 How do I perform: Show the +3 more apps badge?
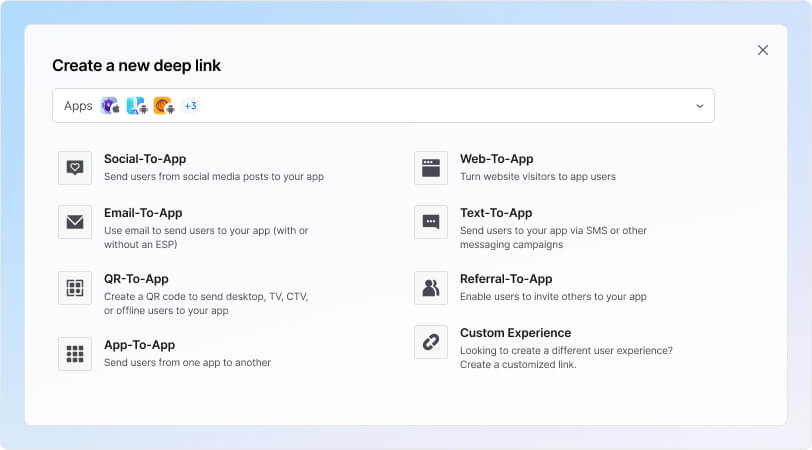191,106
